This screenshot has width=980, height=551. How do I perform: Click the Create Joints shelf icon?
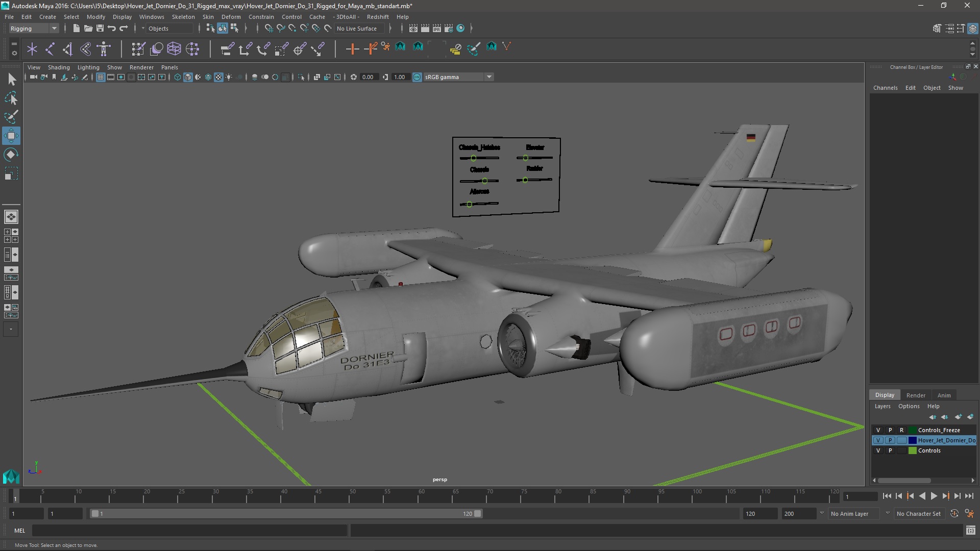[50, 49]
